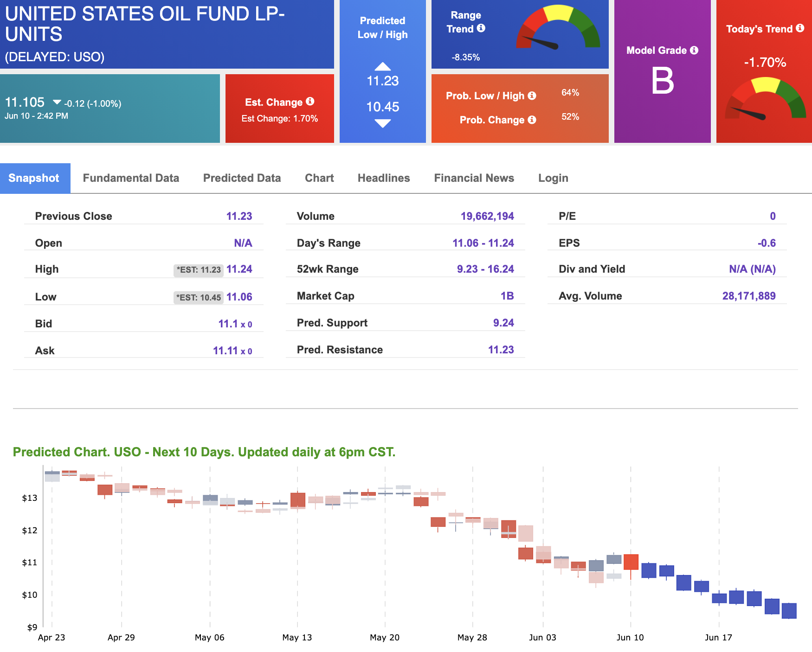This screenshot has height=652, width=812.
Task: Click the last blue predicted candlestick
Action: click(789, 611)
